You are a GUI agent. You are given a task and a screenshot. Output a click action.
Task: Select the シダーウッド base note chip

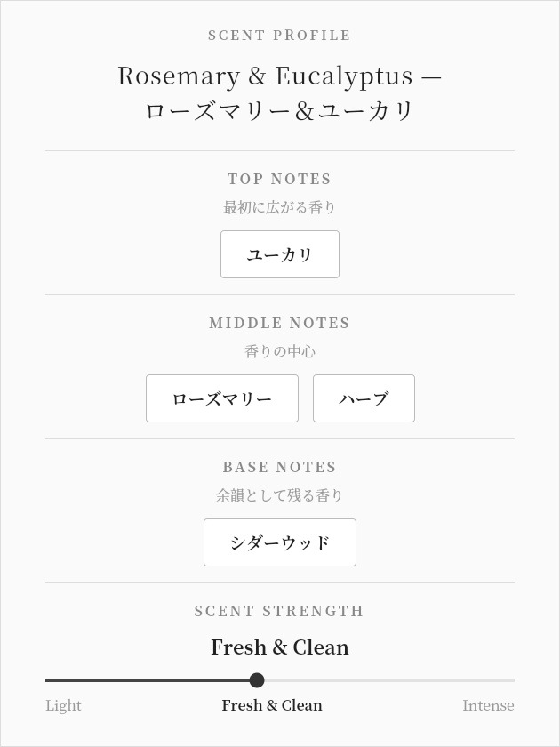coord(279,542)
